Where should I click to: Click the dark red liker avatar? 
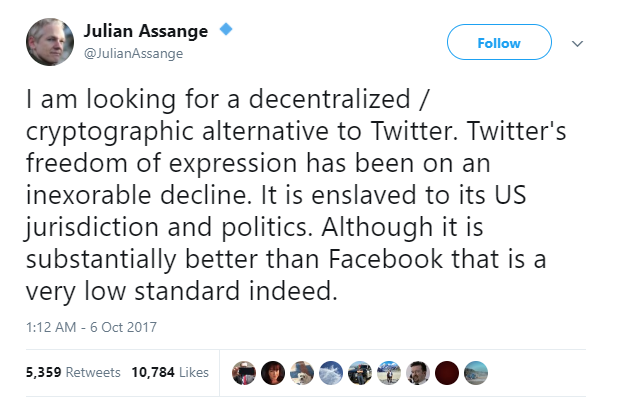click(449, 372)
